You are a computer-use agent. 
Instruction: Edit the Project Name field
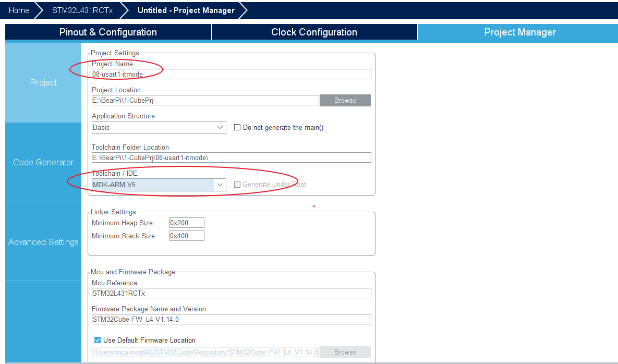point(232,74)
